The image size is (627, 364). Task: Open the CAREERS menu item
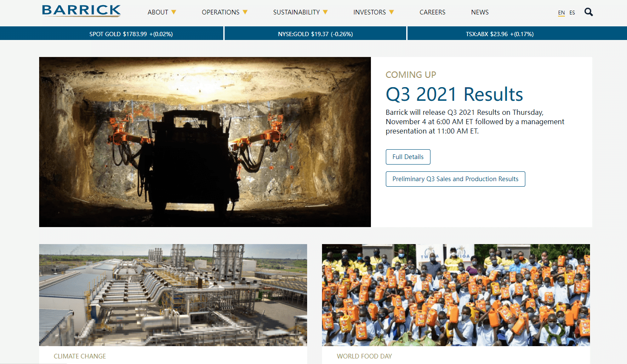point(432,12)
